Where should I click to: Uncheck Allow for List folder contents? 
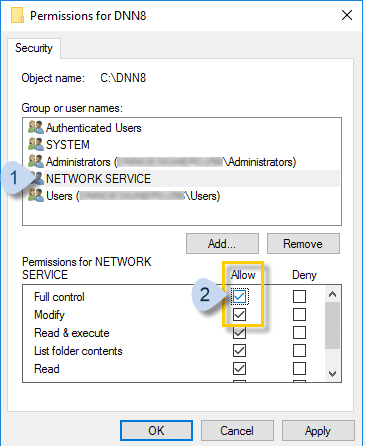click(239, 350)
